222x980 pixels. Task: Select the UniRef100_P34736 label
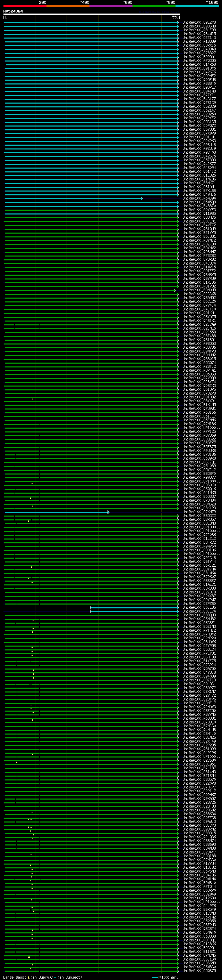click(x=199, y=875)
